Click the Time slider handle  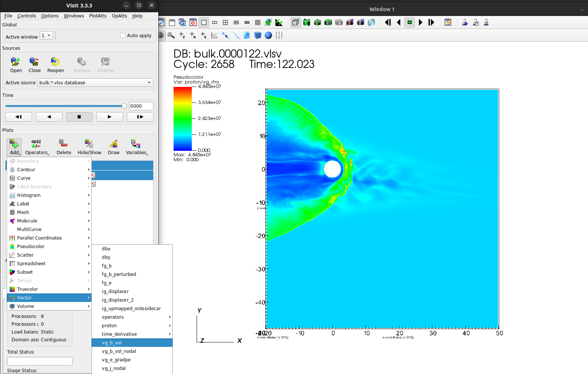click(124, 106)
